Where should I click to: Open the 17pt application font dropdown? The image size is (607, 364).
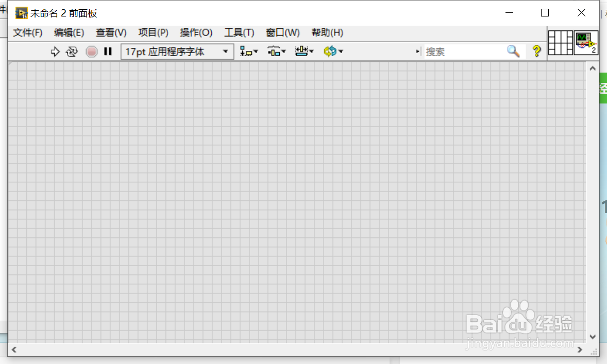177,51
